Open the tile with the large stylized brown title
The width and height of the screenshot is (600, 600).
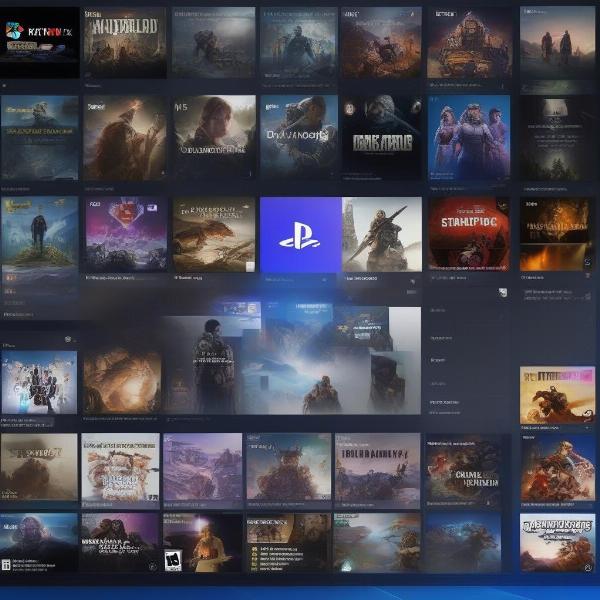[124, 42]
